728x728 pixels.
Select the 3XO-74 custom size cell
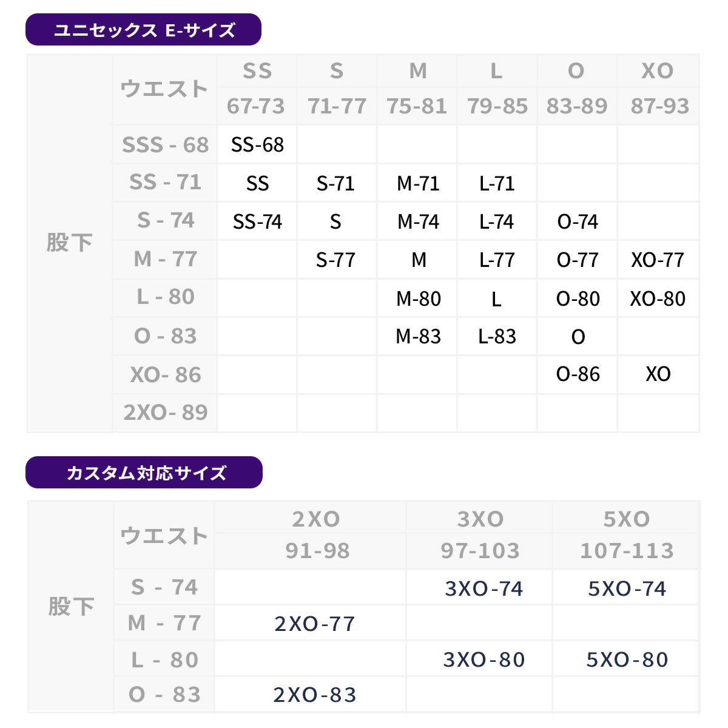484,588
